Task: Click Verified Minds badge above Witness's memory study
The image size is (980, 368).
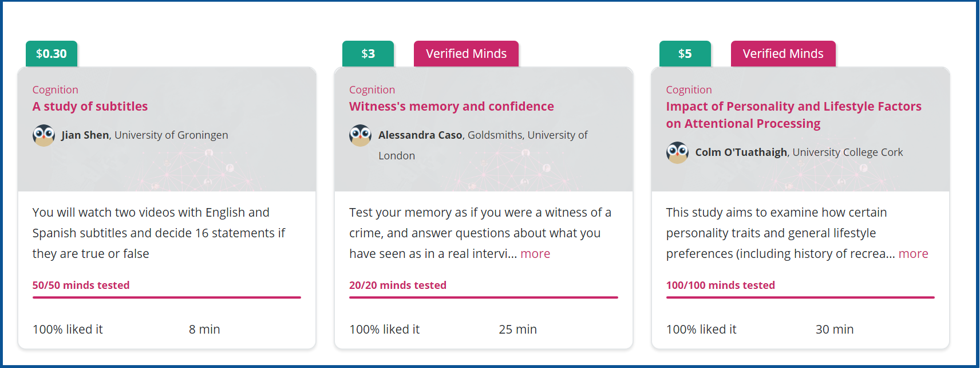Action: tap(466, 54)
